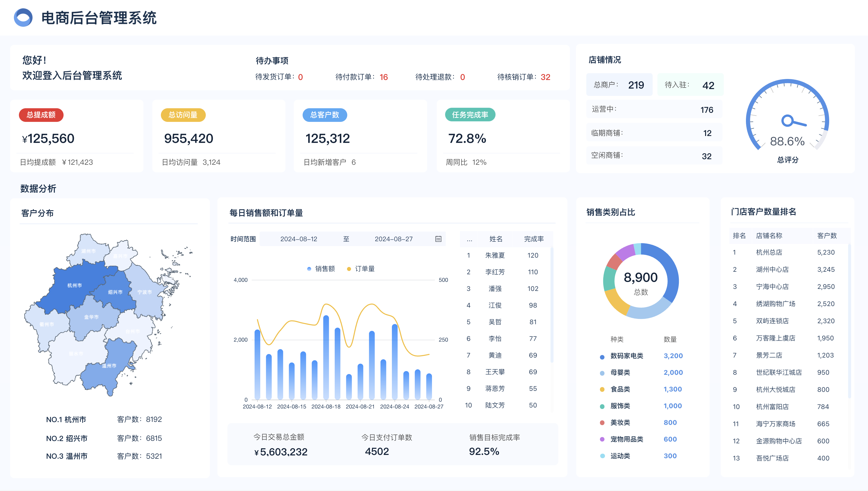Open the date range calendar icon
Viewport: 868px width, 491px height.
click(438, 239)
